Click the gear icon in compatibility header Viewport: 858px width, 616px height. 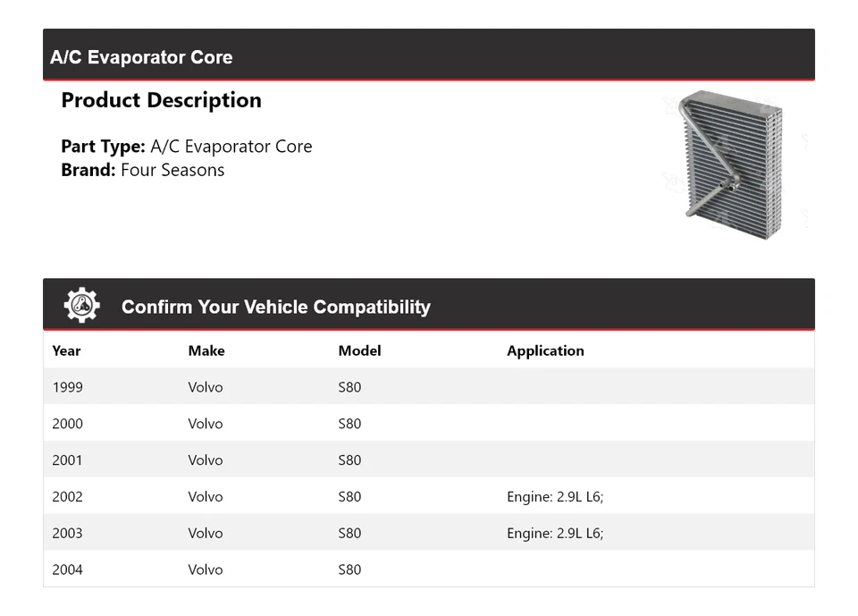81,306
